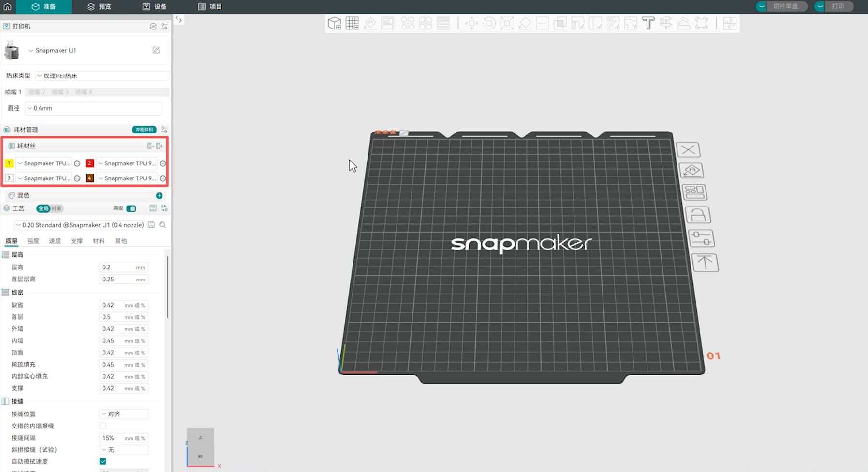868x472 pixels.
Task: Select the 其他 settings tab
Action: (x=121, y=241)
